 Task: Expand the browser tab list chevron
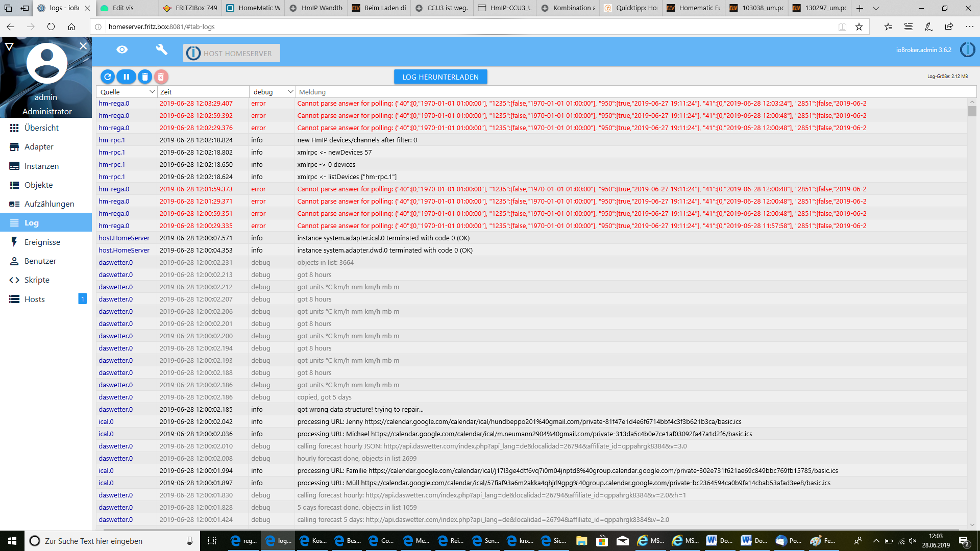click(x=876, y=8)
